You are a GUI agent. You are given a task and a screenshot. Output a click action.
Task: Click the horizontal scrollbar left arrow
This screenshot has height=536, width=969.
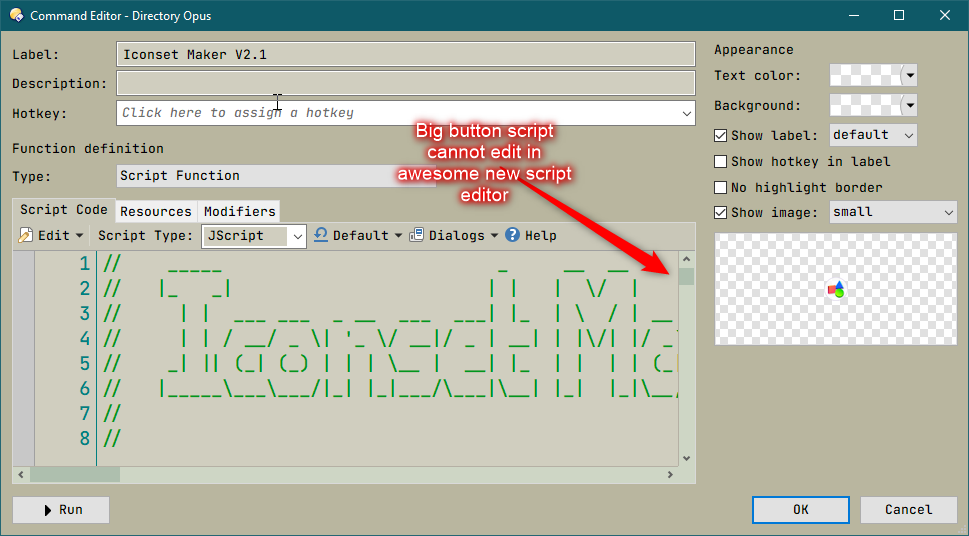coord(21,475)
